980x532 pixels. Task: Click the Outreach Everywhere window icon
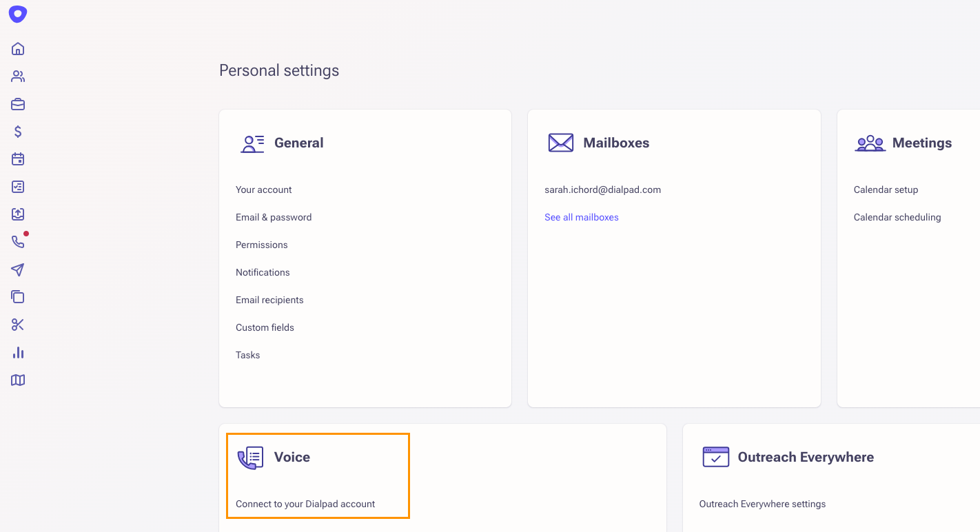(x=716, y=457)
